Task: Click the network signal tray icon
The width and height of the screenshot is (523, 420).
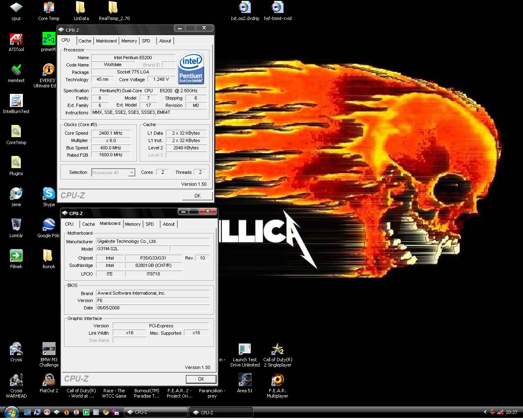Action: pos(501,412)
